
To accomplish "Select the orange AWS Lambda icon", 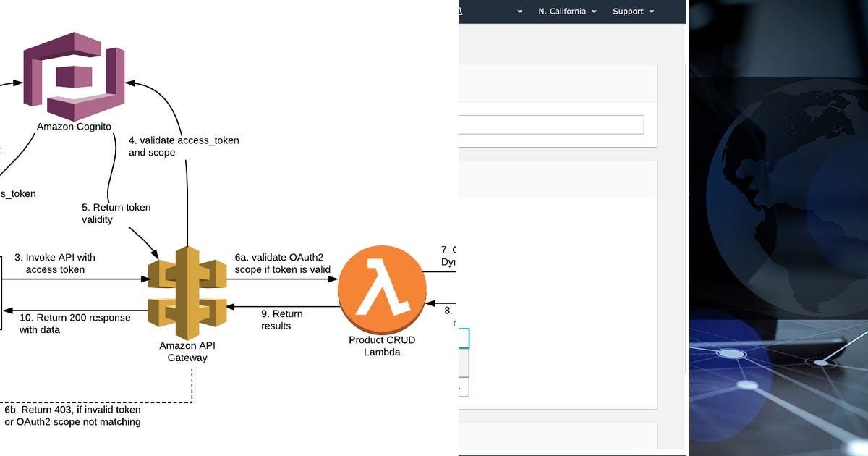I will tap(382, 290).
